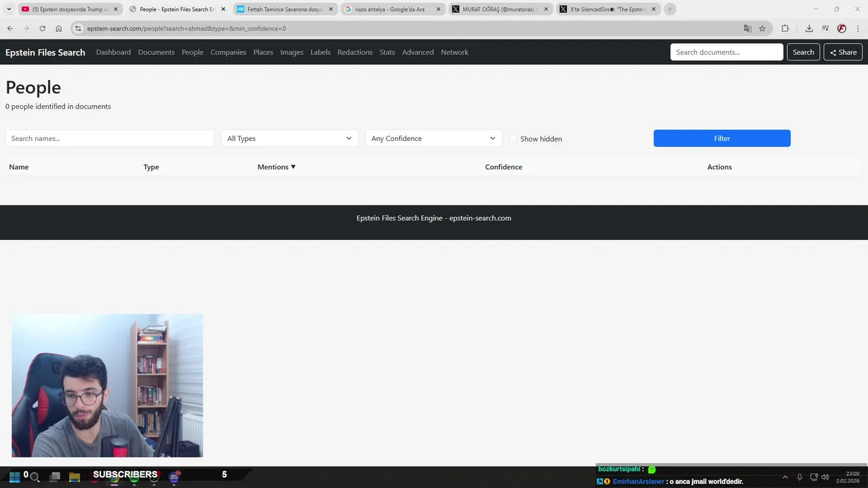Open the Network nav item

tap(454, 52)
